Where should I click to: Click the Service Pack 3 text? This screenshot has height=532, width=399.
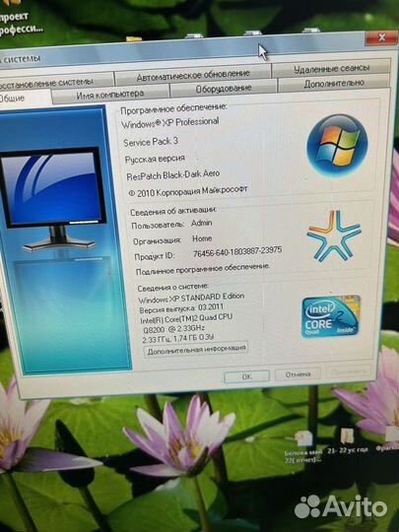(x=151, y=142)
